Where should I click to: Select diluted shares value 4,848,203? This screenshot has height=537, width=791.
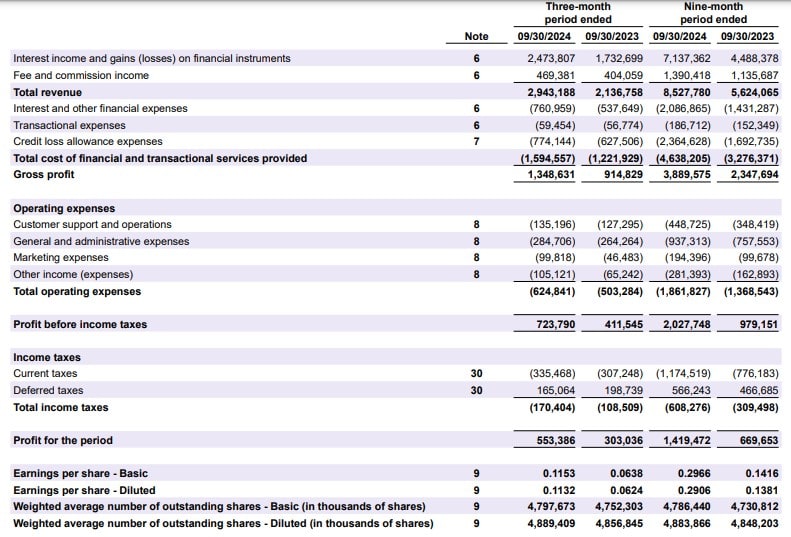[x=754, y=523]
